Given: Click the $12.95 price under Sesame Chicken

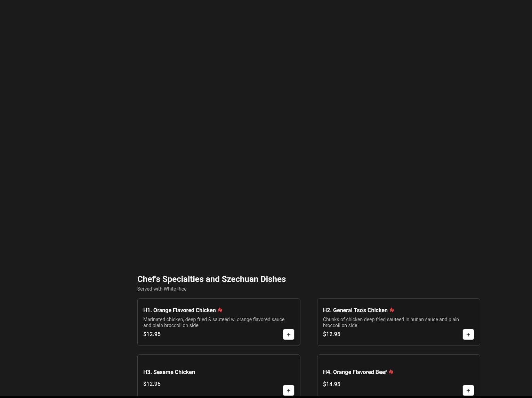Looking at the screenshot, I should (152, 384).
